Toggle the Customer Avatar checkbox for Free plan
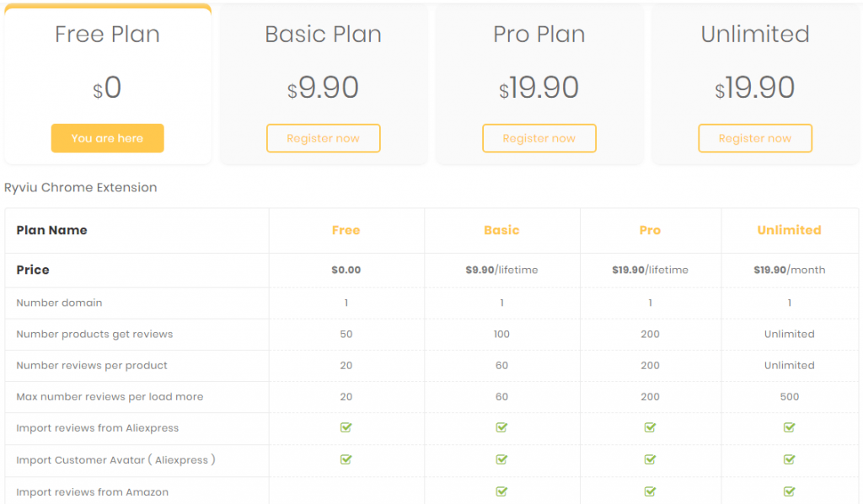The width and height of the screenshot is (863, 504). pos(346,459)
